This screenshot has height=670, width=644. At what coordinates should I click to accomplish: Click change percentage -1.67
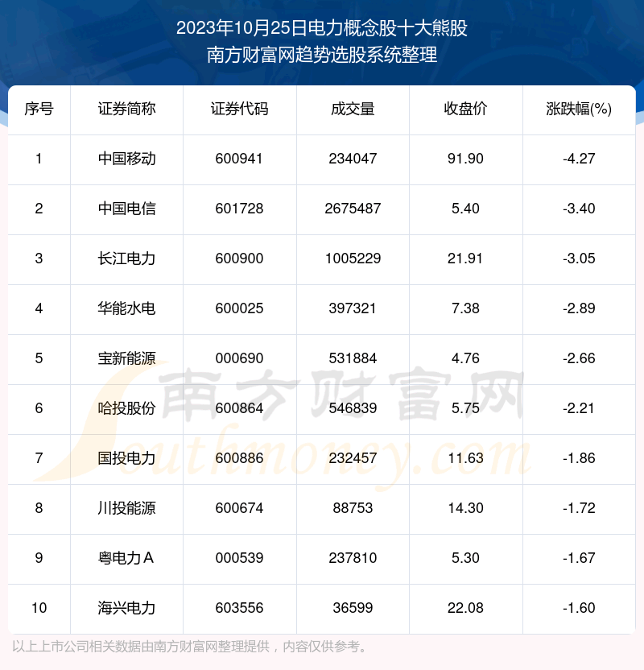click(x=579, y=558)
